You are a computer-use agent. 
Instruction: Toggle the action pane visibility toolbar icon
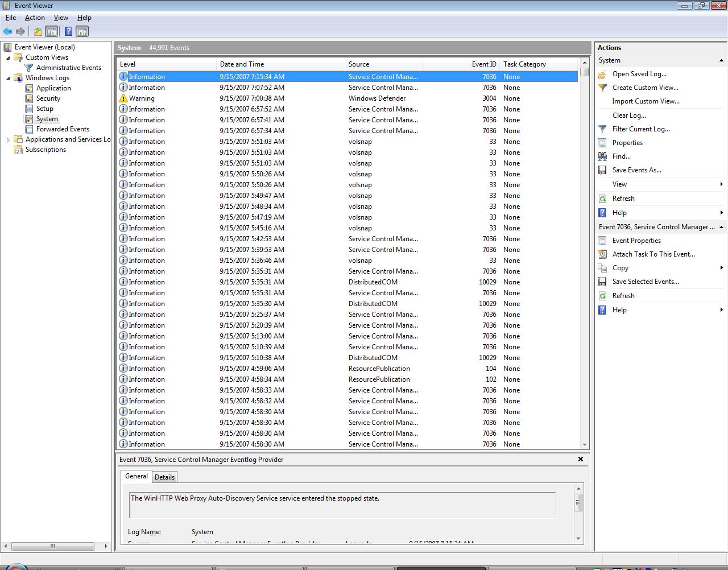click(82, 31)
